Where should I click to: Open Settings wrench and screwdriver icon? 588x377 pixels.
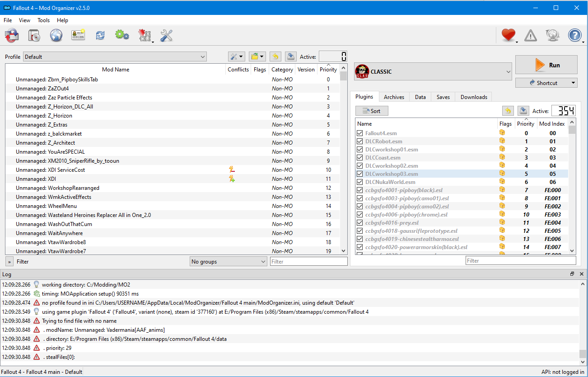pos(167,35)
